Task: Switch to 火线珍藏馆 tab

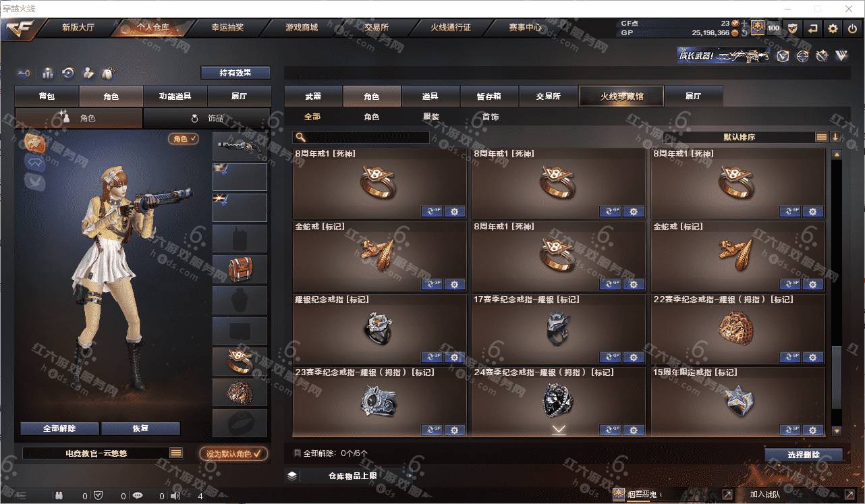Action: tap(621, 96)
